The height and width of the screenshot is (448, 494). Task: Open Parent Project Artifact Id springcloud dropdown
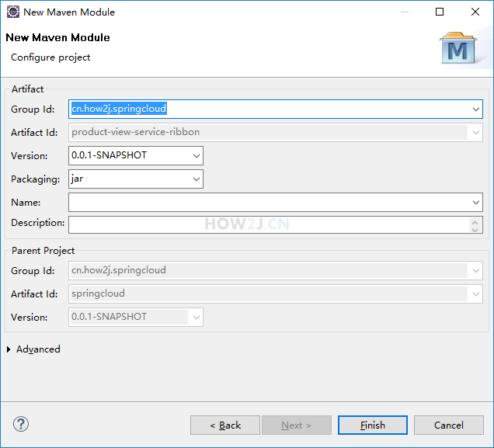475,294
